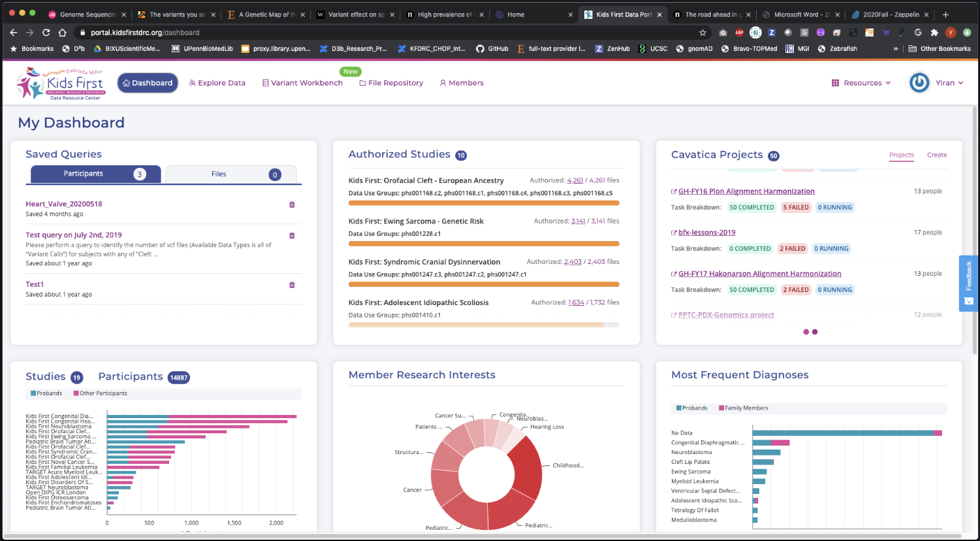
Task: Click the browser back arrow
Action: (x=14, y=32)
